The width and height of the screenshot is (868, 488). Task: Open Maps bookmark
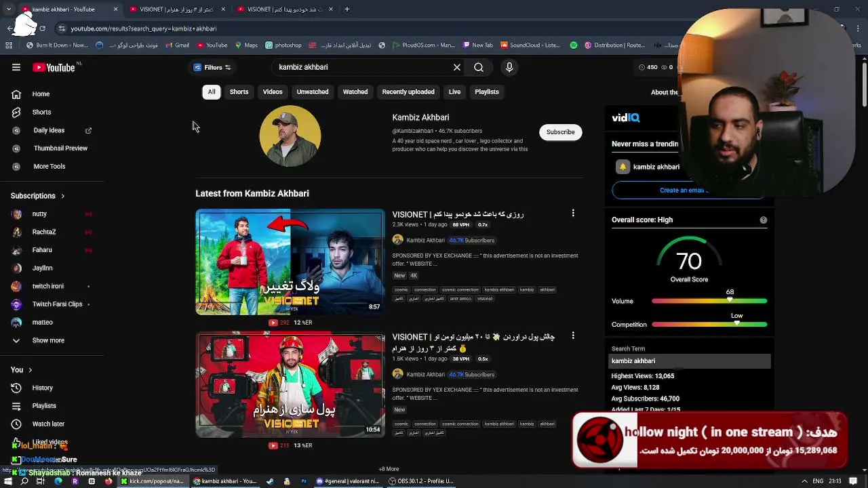click(246, 45)
